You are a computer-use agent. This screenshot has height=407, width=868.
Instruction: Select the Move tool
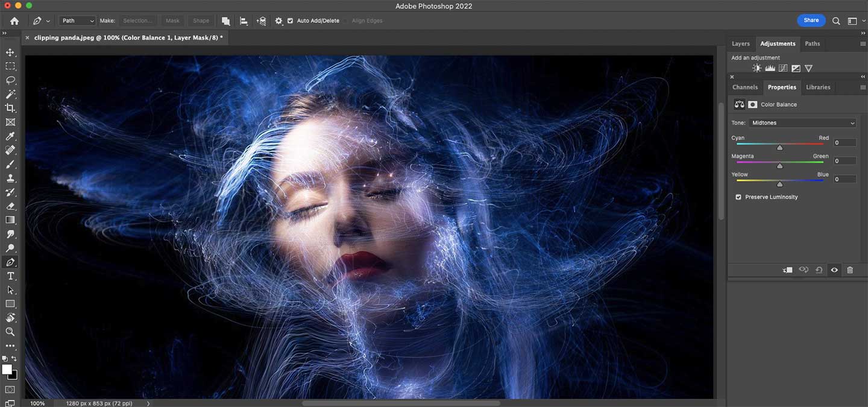click(x=10, y=52)
